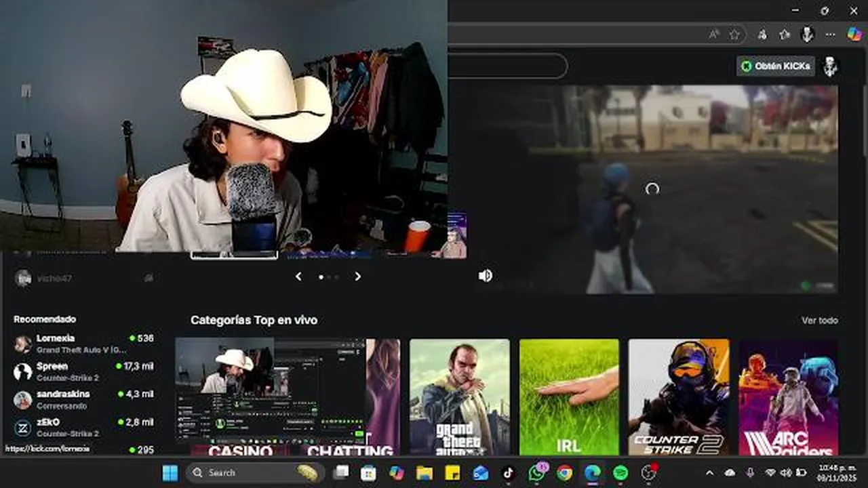Mute the featured stream volume icon
This screenshot has width=868, height=488.
[x=485, y=275]
